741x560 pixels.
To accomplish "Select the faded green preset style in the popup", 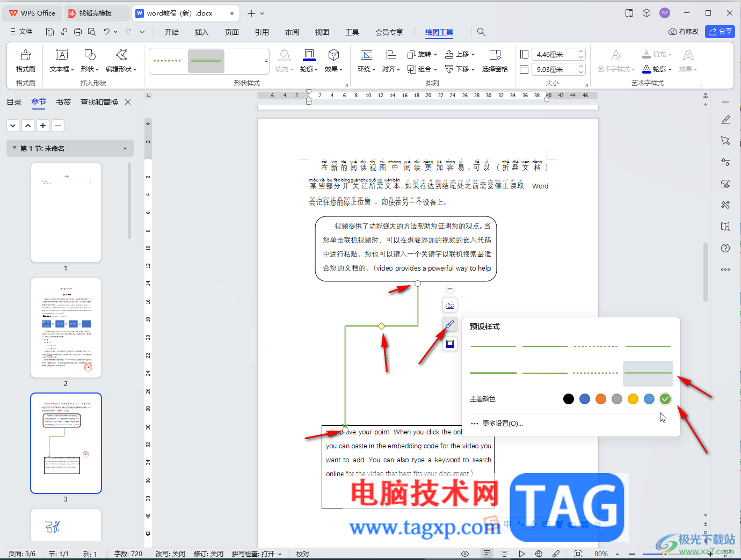I will (x=648, y=373).
